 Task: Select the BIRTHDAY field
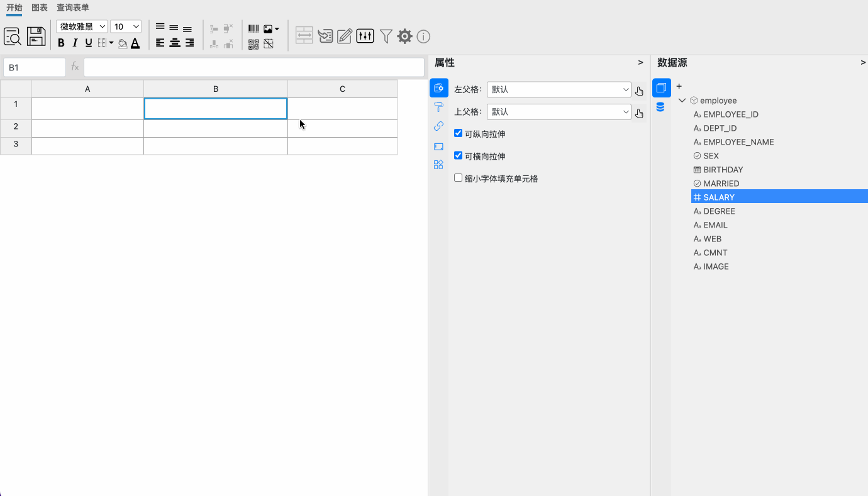(x=723, y=170)
